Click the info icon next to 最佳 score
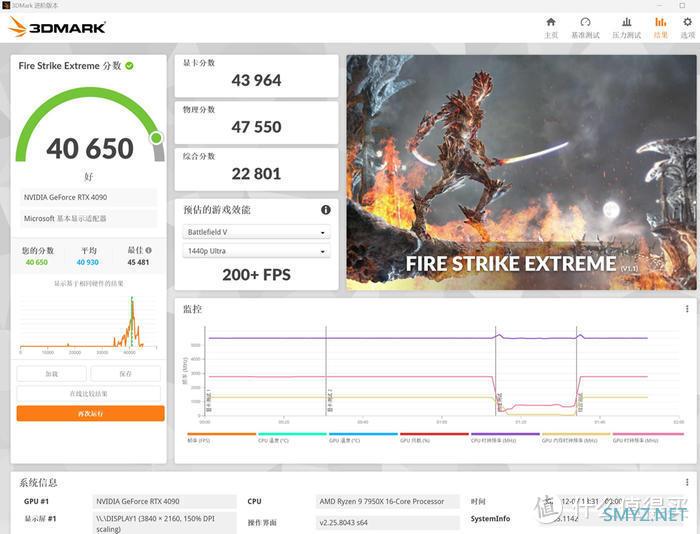The height and width of the screenshot is (534, 700). [x=149, y=250]
